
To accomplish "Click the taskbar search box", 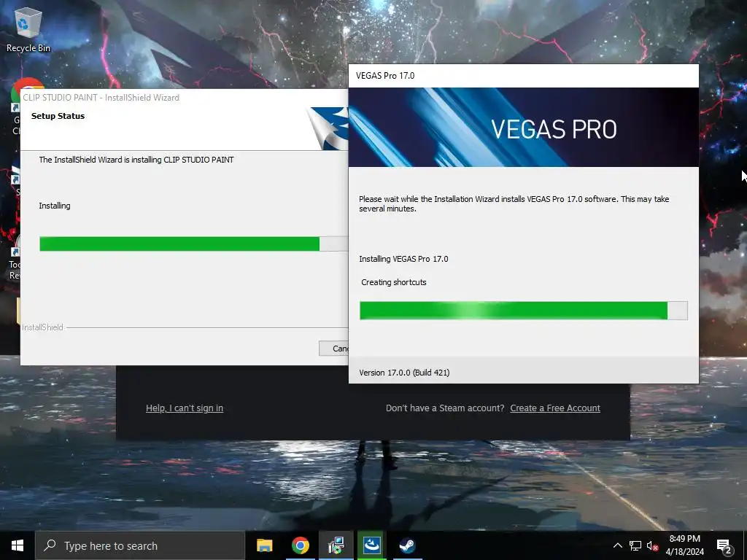I will [x=140, y=545].
